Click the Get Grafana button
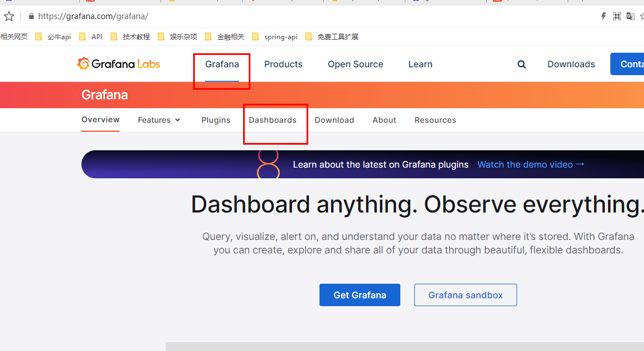The width and height of the screenshot is (644, 351). [x=360, y=295]
